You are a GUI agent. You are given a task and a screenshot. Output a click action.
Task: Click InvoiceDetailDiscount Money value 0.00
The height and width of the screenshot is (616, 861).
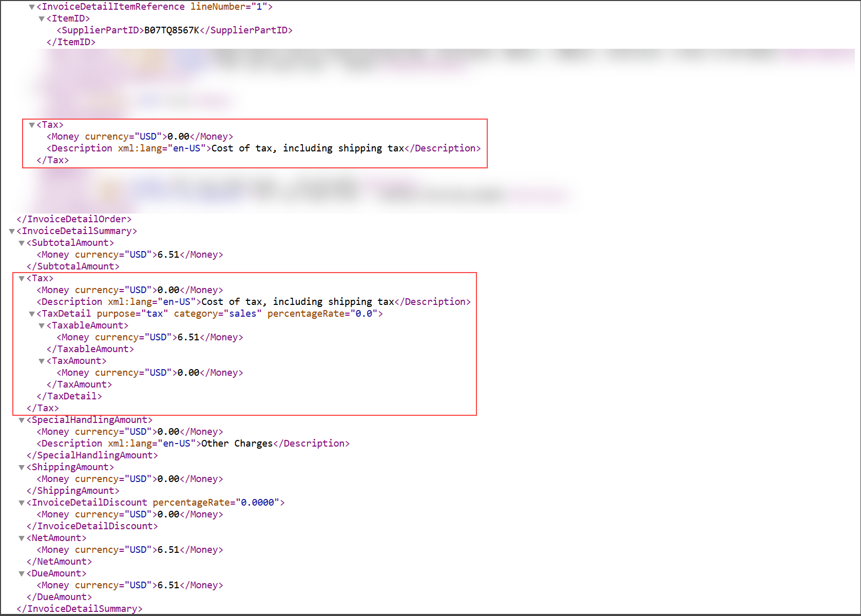168,514
